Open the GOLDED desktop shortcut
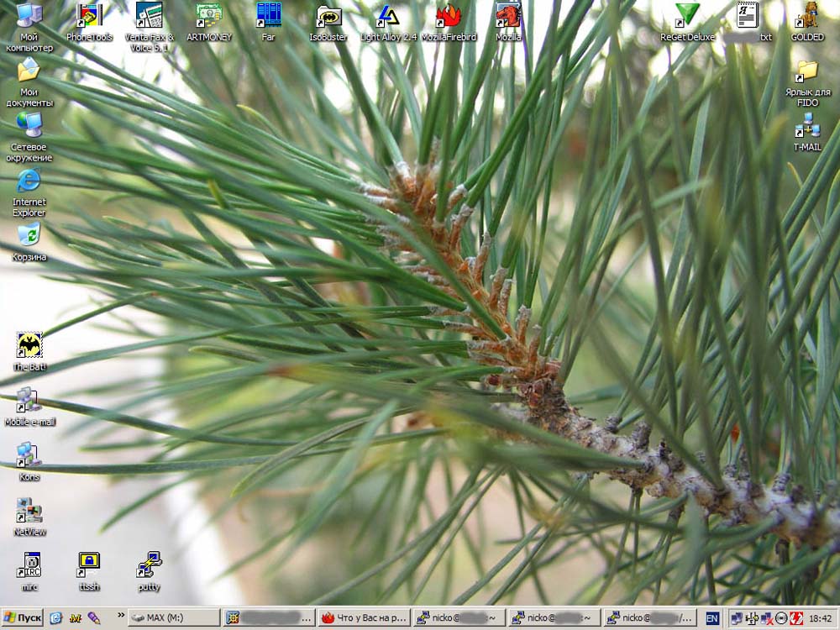Screen dimensions: 840x630 [806, 16]
